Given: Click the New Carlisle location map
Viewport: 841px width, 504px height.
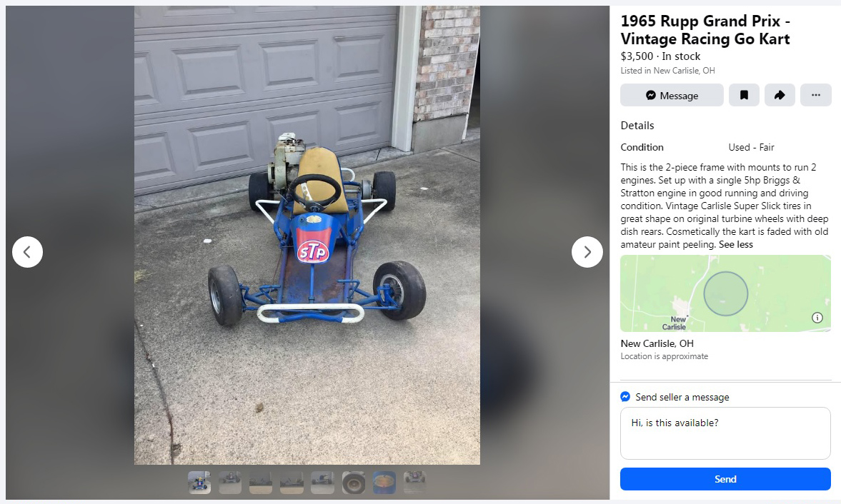Looking at the screenshot, I should coord(725,293).
